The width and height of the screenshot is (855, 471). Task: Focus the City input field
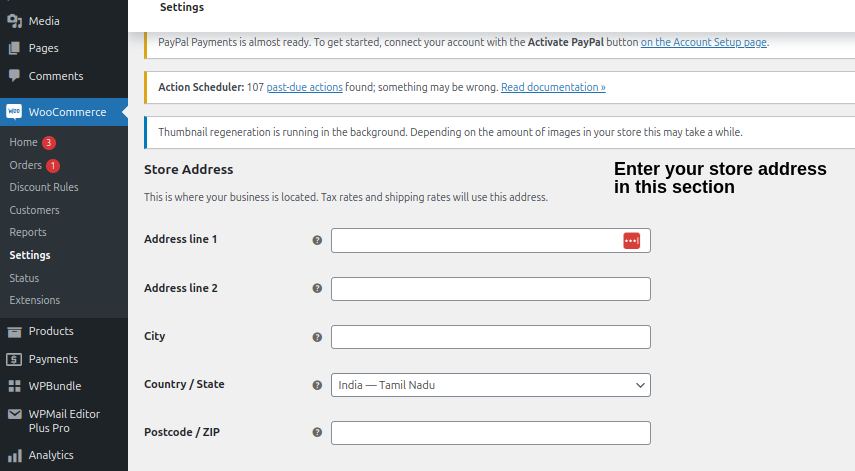point(490,337)
